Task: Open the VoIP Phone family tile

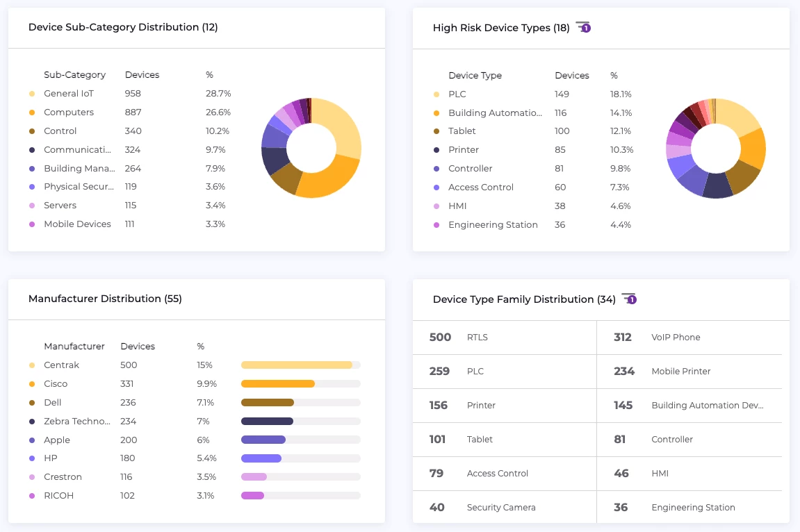Action: pos(688,338)
